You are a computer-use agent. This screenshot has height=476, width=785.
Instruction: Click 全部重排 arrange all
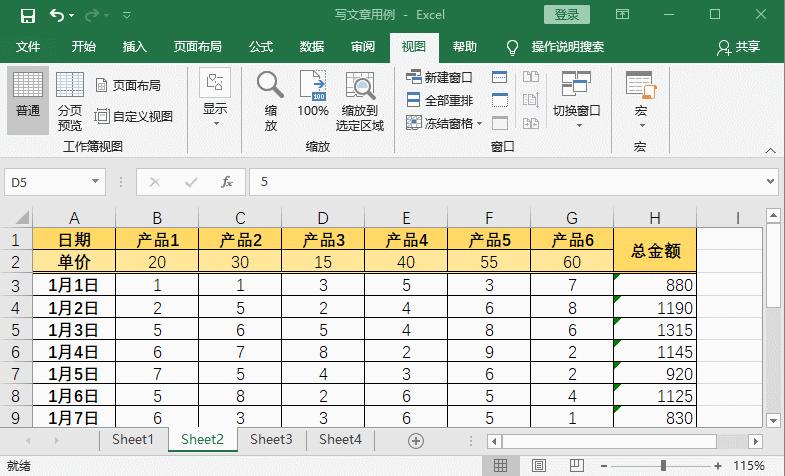[439, 100]
